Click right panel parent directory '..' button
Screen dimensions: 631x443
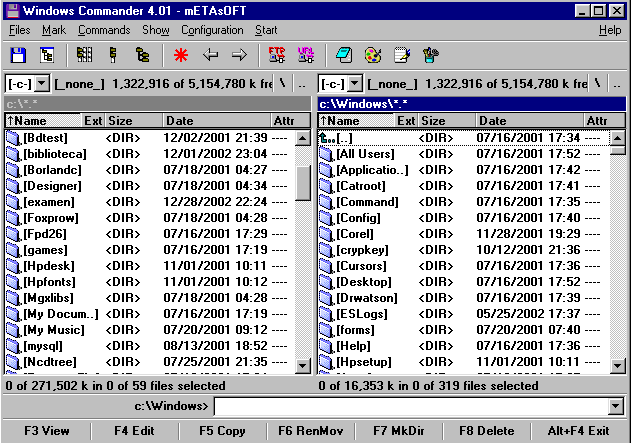tap(617, 84)
